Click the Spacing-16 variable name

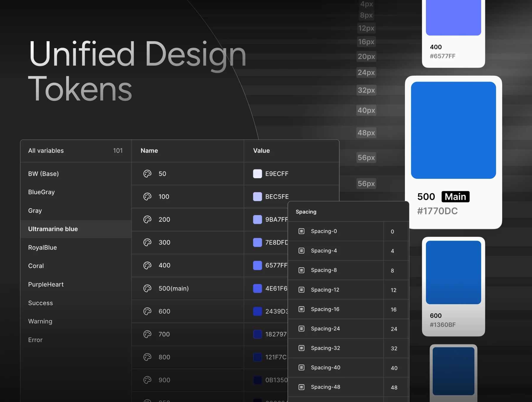click(325, 309)
